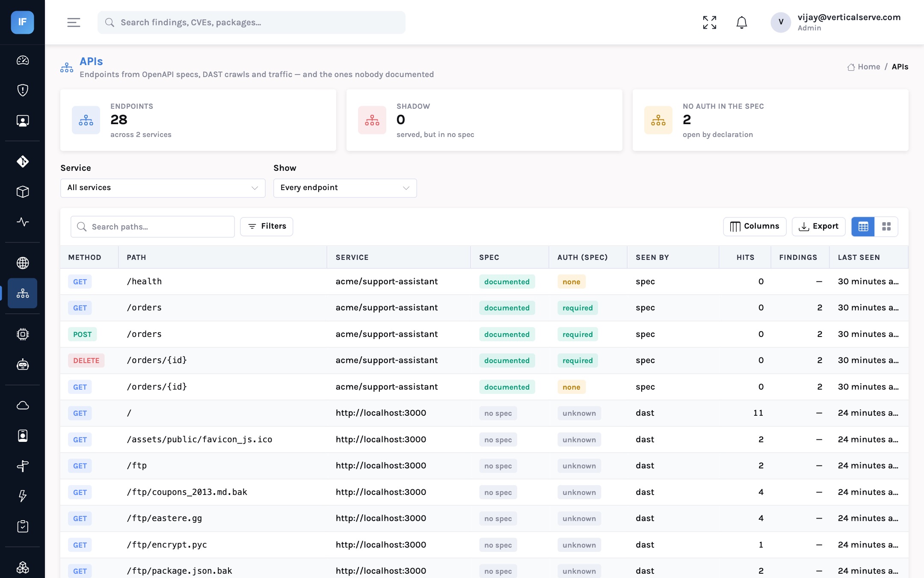Open the Filters panel

(x=267, y=226)
